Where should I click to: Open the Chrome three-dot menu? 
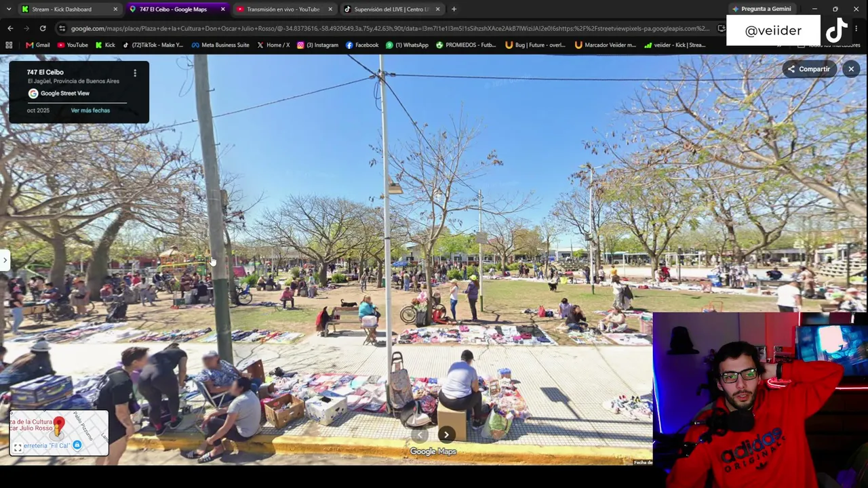[856, 28]
